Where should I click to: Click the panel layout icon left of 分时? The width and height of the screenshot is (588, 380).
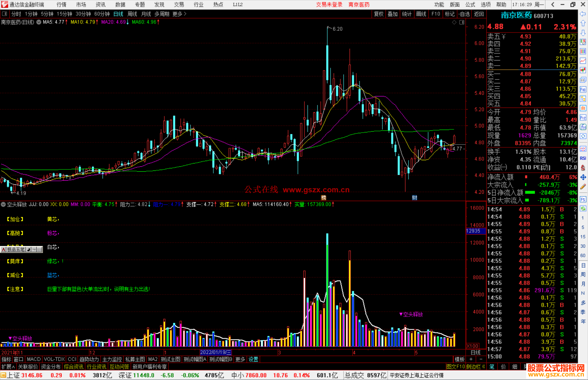[5, 14]
